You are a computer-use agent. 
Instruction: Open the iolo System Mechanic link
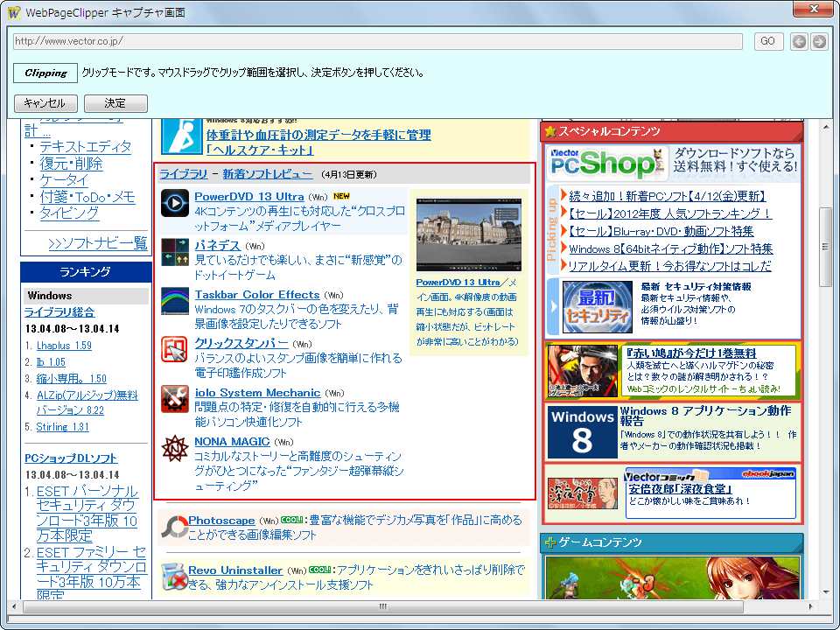(257, 393)
